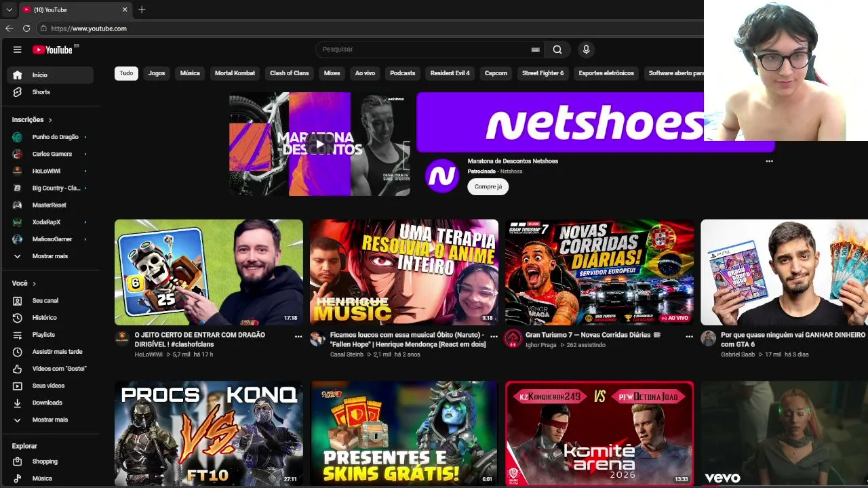The height and width of the screenshot is (488, 868).
Task: Click the browser address bar URL
Action: 89,28
